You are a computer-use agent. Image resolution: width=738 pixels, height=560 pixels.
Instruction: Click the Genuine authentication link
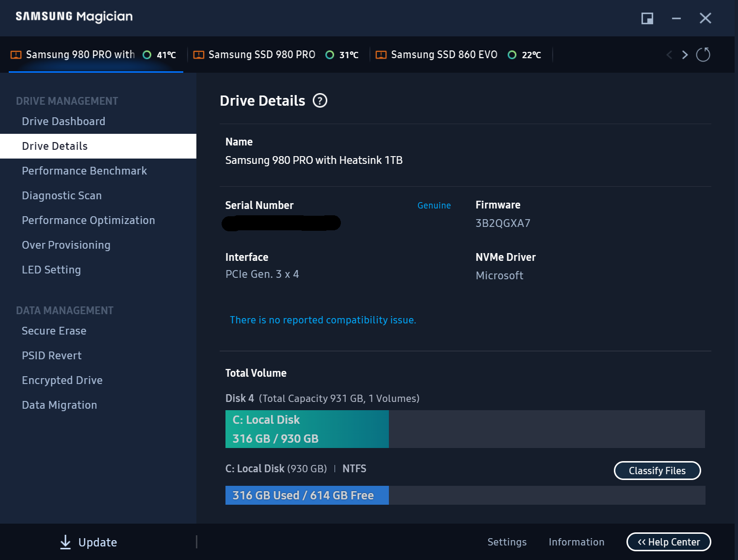(434, 206)
